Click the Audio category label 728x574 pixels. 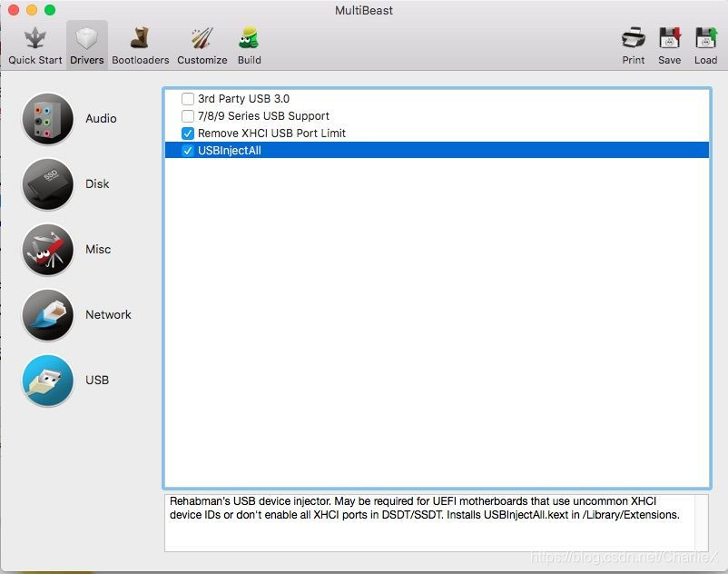[101, 118]
